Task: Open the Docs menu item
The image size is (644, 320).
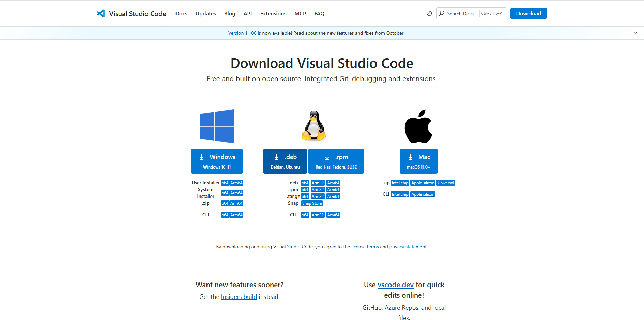Action: pyautogui.click(x=181, y=14)
